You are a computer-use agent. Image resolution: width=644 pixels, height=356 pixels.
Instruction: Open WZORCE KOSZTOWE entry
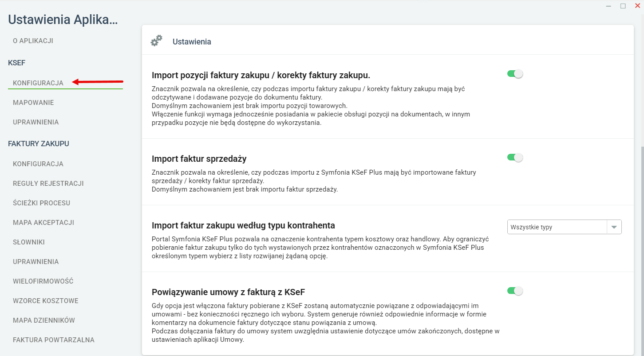pyautogui.click(x=46, y=301)
